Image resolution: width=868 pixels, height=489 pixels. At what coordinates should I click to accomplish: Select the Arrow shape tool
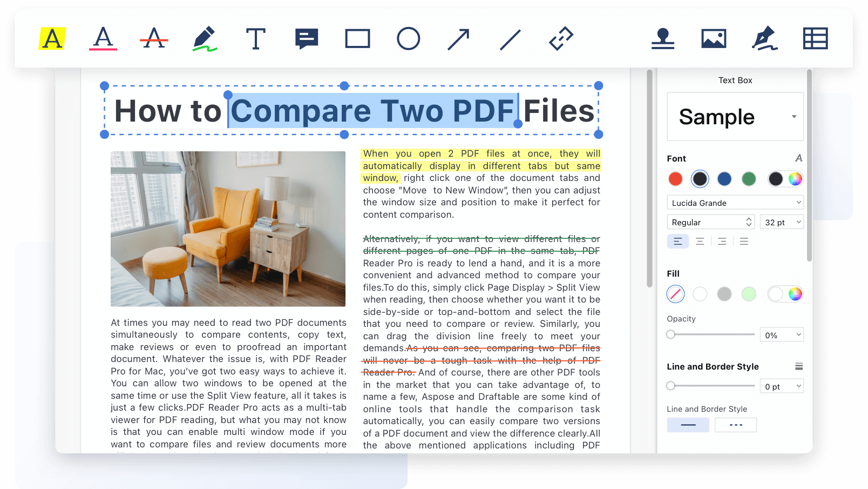[459, 39]
